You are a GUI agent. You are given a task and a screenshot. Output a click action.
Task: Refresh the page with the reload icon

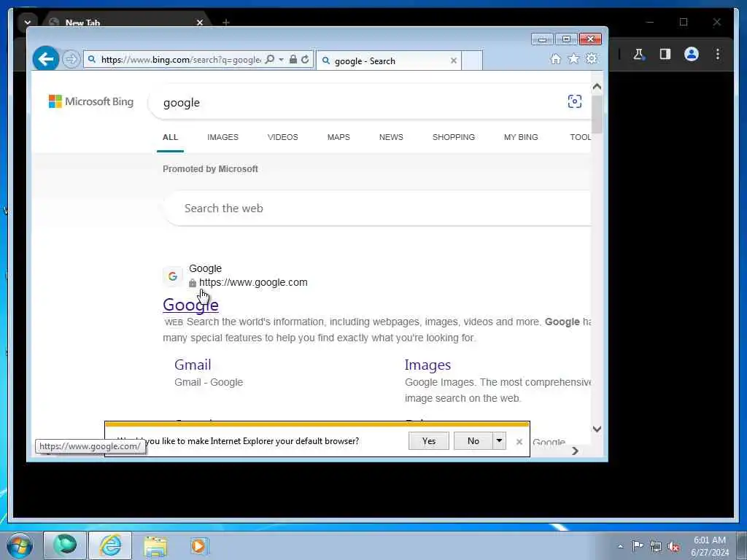coord(306,60)
